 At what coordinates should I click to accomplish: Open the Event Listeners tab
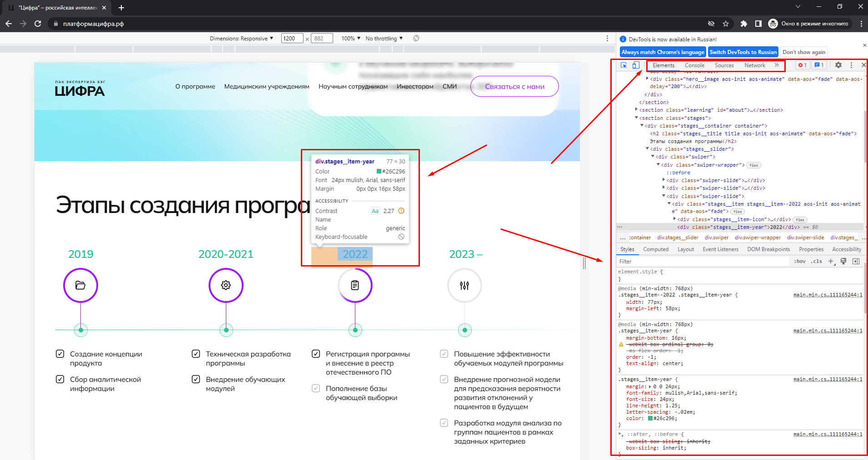pos(720,249)
